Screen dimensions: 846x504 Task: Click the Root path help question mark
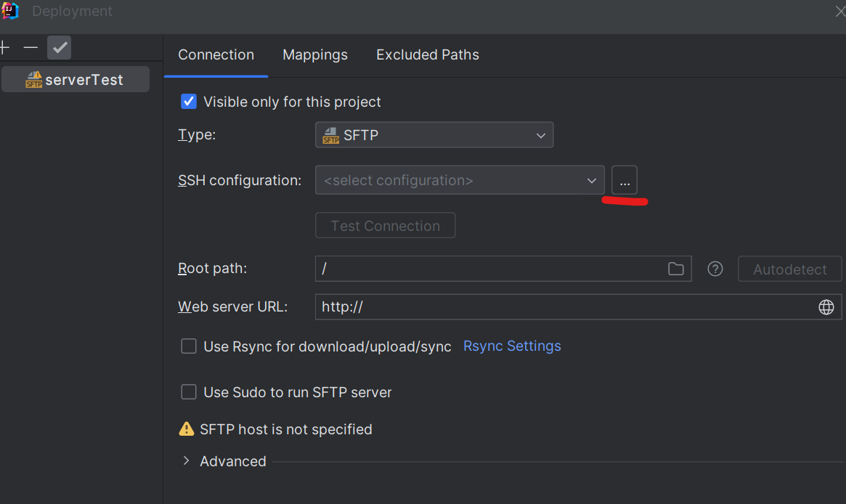715,269
